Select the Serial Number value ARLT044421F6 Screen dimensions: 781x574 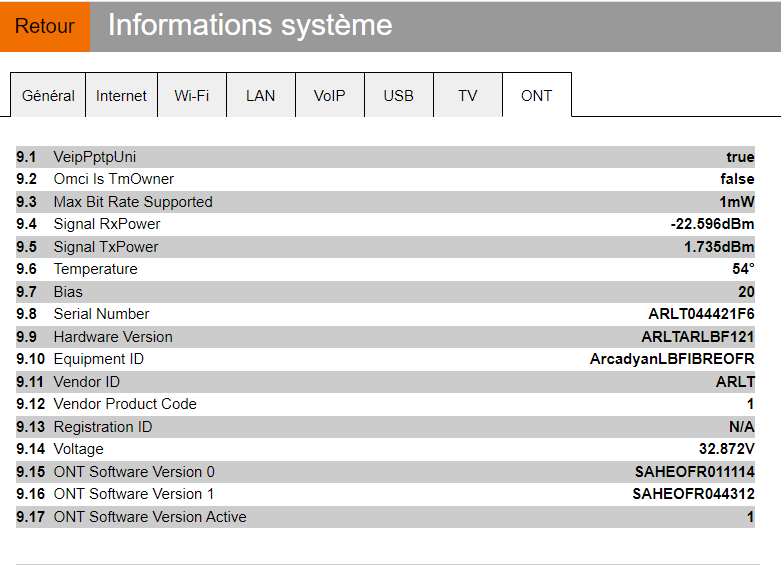tap(701, 314)
